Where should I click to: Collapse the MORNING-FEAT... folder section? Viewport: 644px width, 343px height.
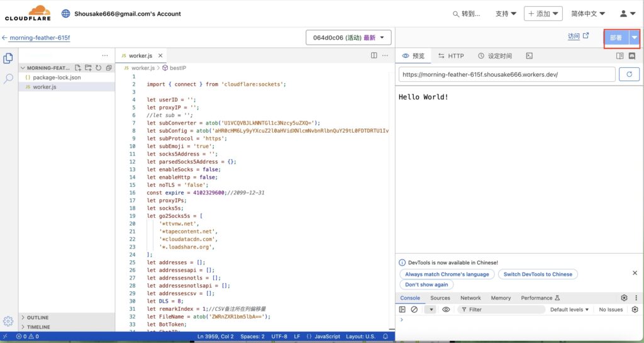47,68
